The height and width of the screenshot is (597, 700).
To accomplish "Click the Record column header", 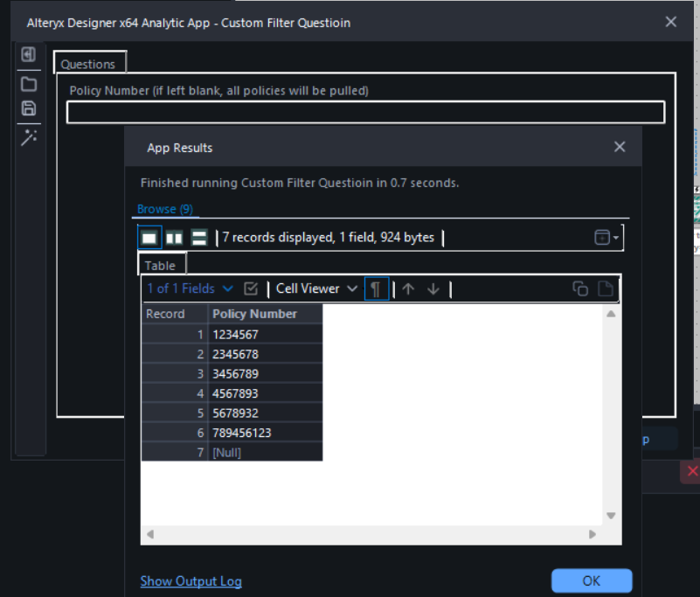I will tap(175, 314).
